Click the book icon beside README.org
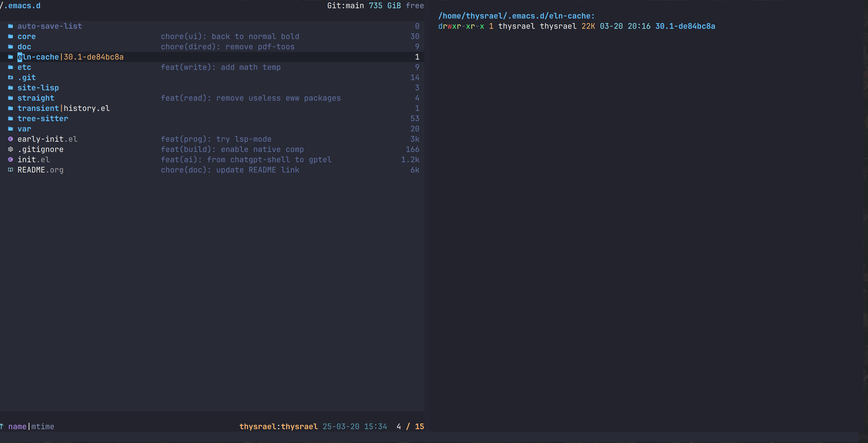 point(11,170)
